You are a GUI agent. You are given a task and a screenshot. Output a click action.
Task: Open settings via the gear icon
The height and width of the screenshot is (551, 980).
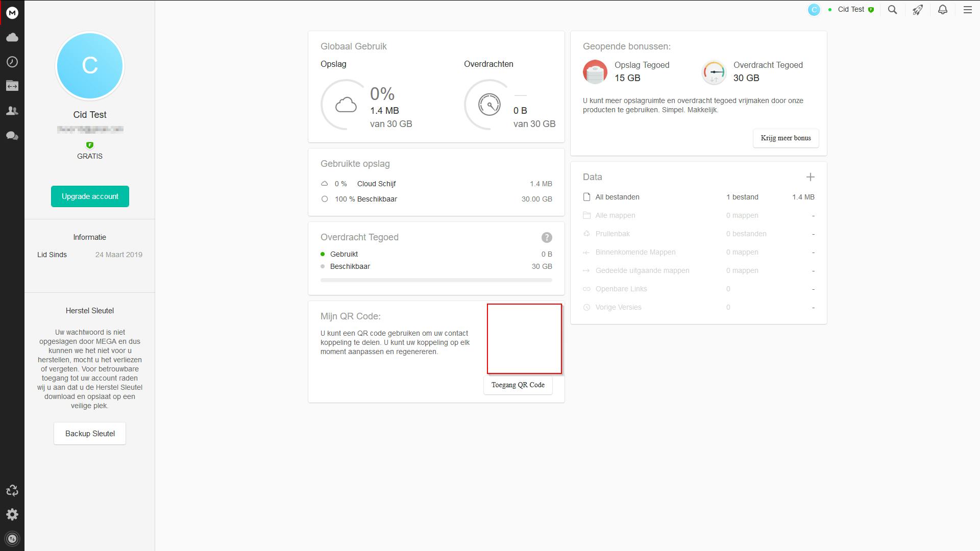click(x=12, y=514)
